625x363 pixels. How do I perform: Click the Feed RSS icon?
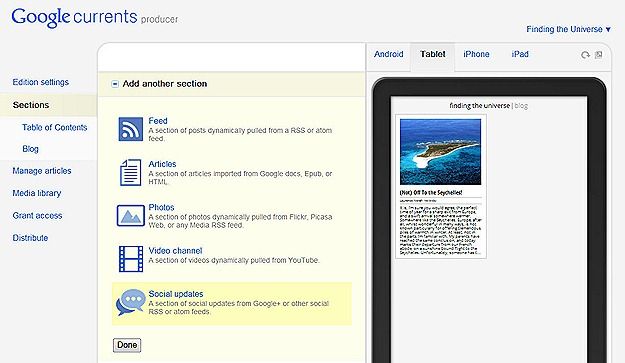click(130, 129)
